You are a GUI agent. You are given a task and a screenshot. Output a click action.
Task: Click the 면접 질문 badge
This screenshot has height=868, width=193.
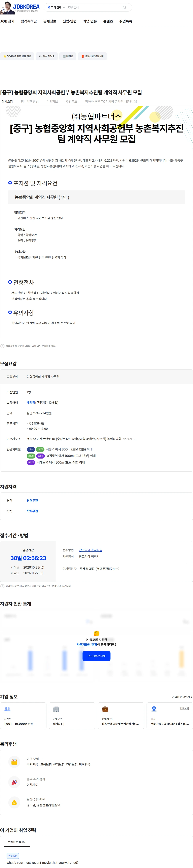click(13, 856)
